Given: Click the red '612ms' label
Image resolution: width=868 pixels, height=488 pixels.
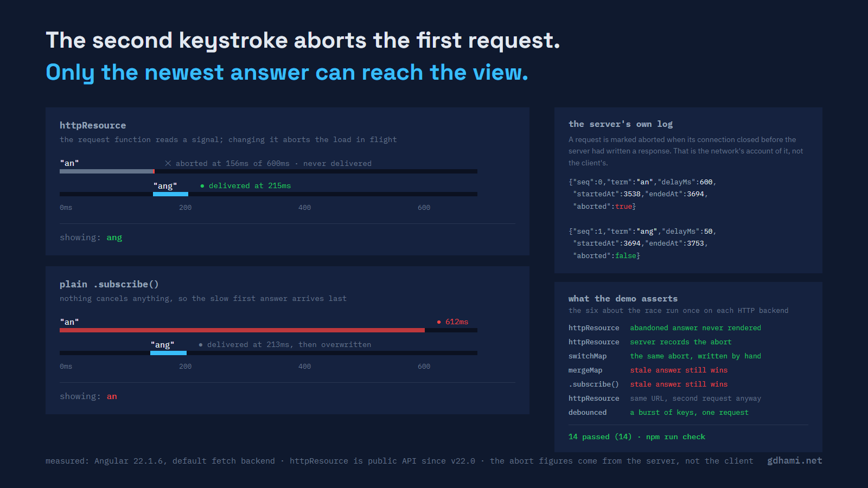Looking at the screenshot, I should click(457, 322).
